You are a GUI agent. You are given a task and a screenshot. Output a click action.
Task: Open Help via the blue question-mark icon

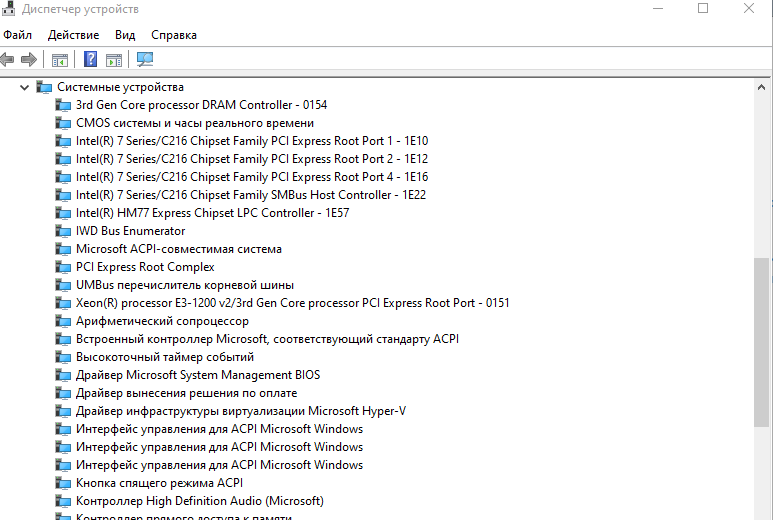click(90, 60)
